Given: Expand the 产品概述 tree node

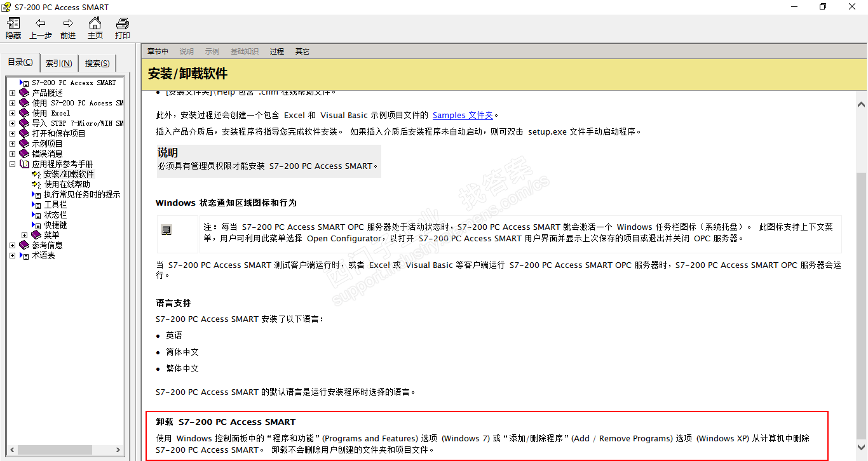Looking at the screenshot, I should 12,93.
